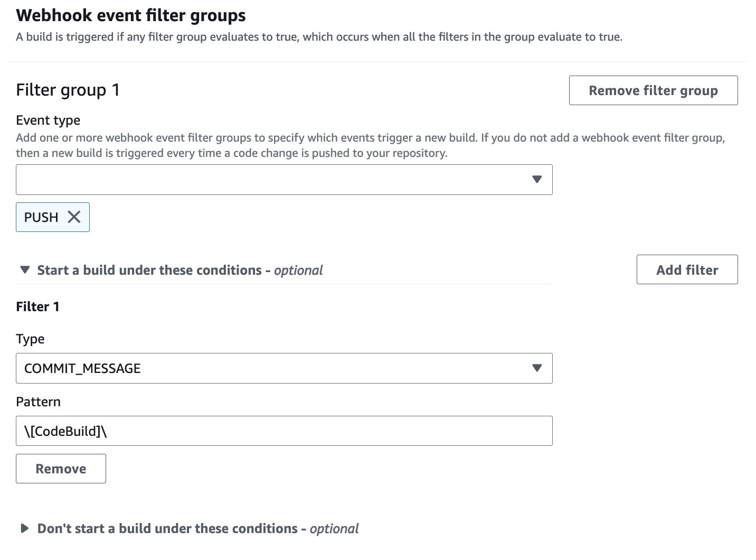The width and height of the screenshot is (756, 560).
Task: Click the Filter 1 label
Action: click(x=37, y=306)
